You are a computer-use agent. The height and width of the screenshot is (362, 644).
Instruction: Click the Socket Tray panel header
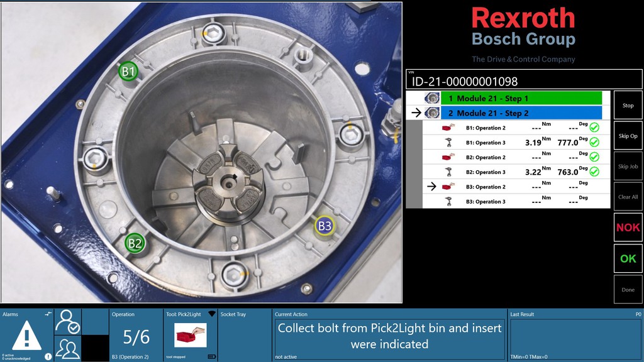(233, 314)
